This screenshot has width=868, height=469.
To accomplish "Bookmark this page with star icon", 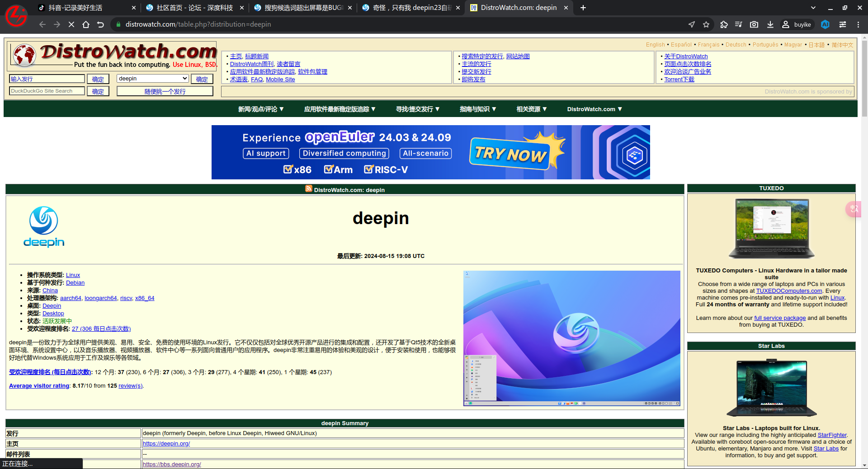I will 706,24.
